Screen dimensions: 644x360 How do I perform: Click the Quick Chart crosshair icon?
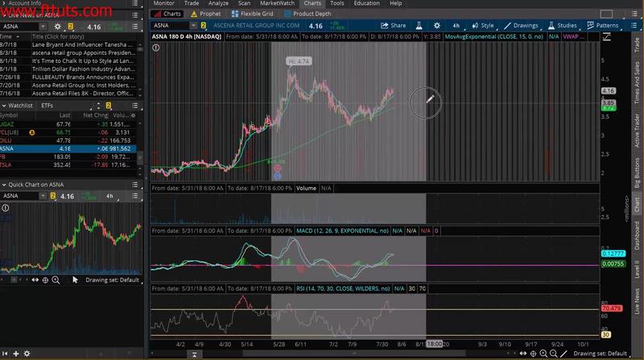point(45,279)
